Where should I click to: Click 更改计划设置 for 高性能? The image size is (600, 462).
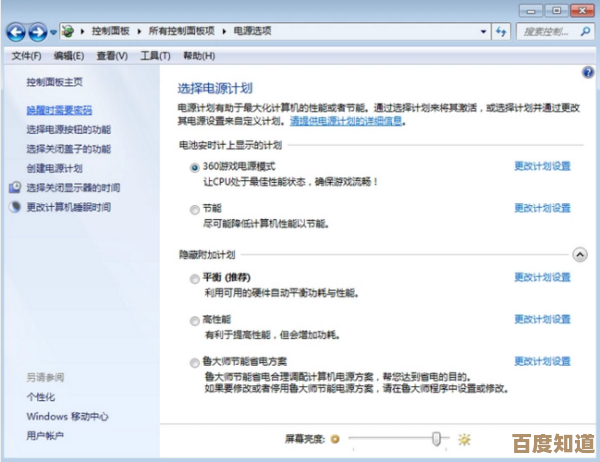(542, 319)
